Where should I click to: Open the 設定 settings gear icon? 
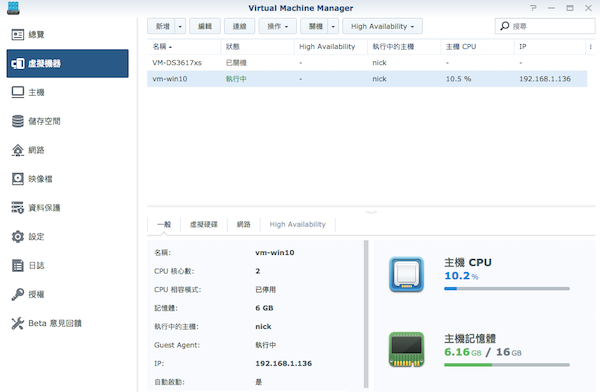tap(18, 237)
